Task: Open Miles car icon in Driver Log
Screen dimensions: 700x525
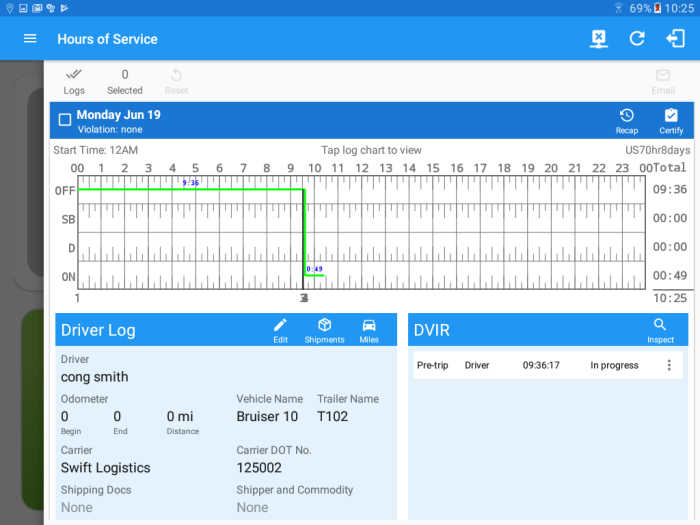Action: (369, 331)
